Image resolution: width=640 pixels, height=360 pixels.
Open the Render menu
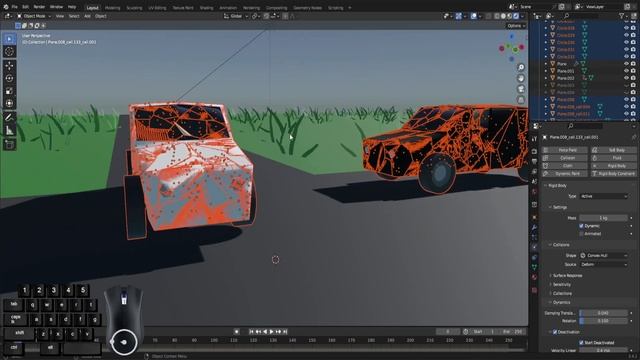pos(39,7)
